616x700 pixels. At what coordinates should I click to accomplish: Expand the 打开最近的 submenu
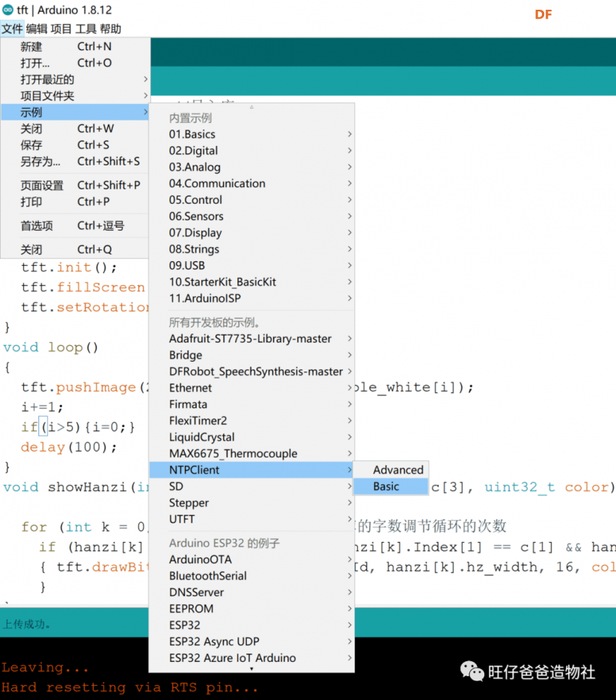pos(75,79)
